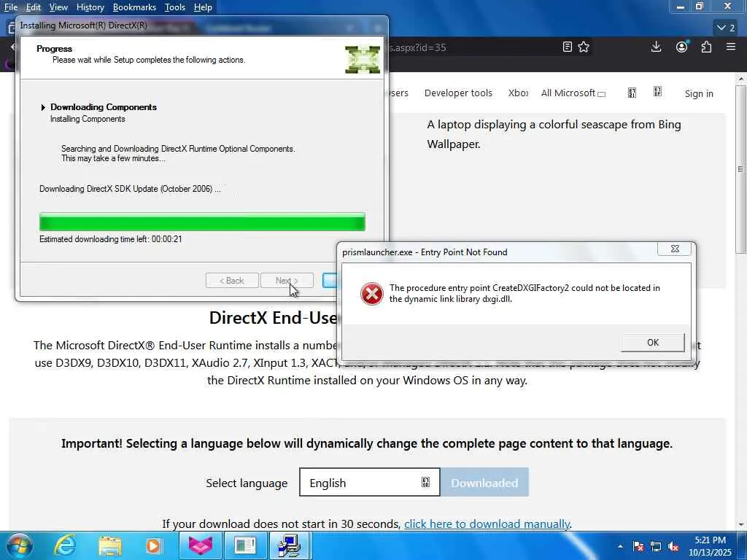Click the 'DirectX End-User' page heading
Image resolution: width=747 pixels, height=560 pixels.
(273, 318)
